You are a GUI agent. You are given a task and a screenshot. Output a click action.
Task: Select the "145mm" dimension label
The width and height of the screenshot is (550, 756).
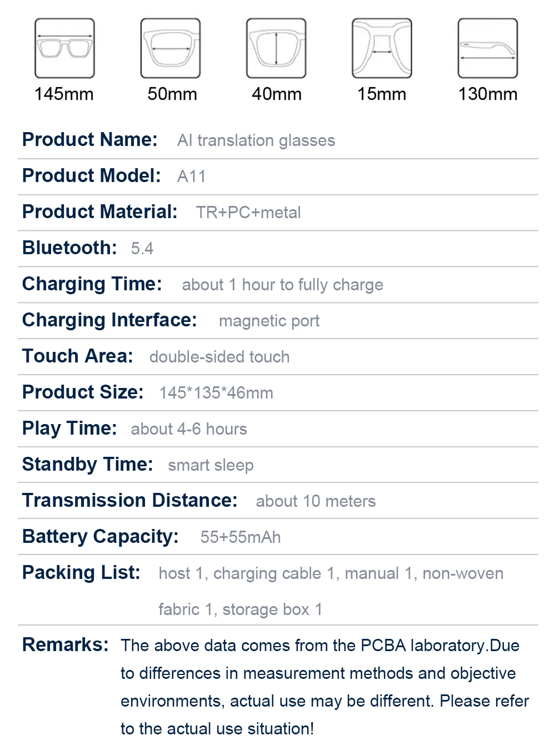(x=64, y=94)
